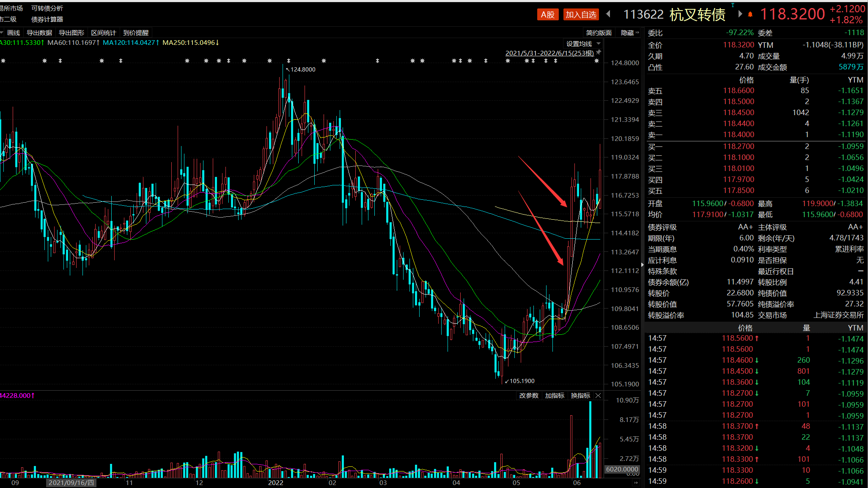This screenshot has width=868, height=488.
Task: Click the small right arrow on chart border
Action: [x=642, y=265]
